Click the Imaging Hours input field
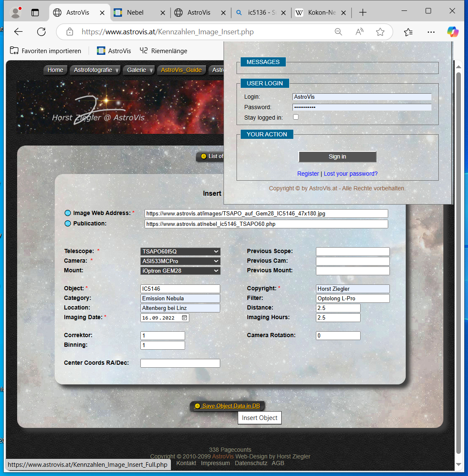Screen dimensions: 468x476 (x=338, y=317)
